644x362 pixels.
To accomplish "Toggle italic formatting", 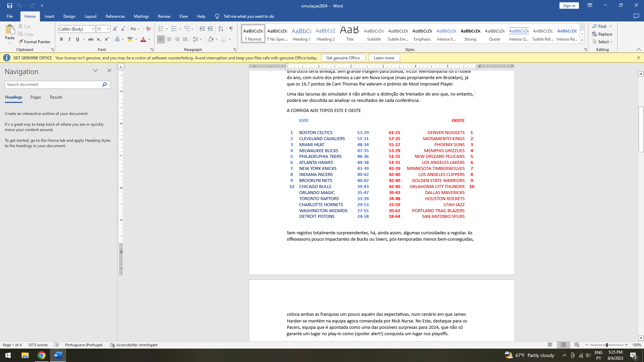I will 69,40.
